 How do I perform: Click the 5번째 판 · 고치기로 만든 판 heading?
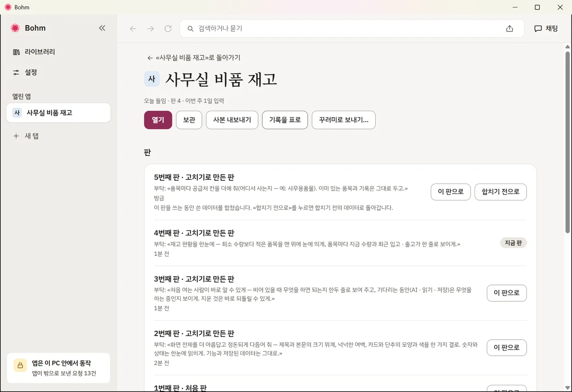(x=194, y=177)
